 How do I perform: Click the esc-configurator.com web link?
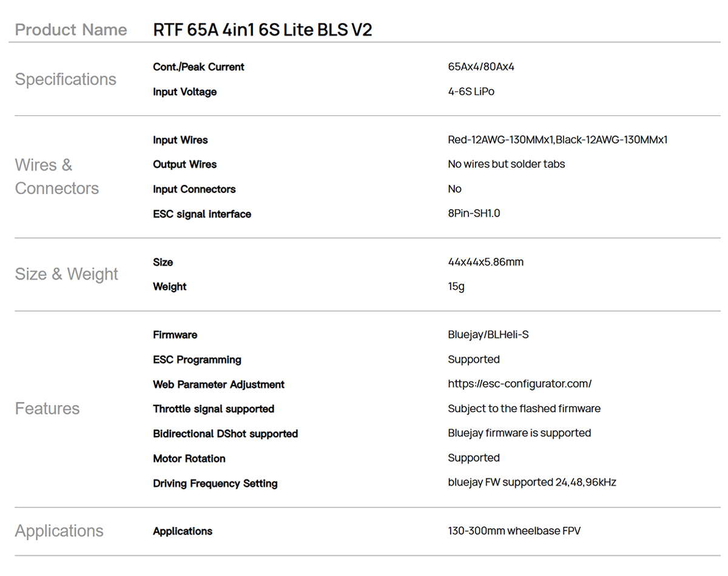[x=519, y=384]
